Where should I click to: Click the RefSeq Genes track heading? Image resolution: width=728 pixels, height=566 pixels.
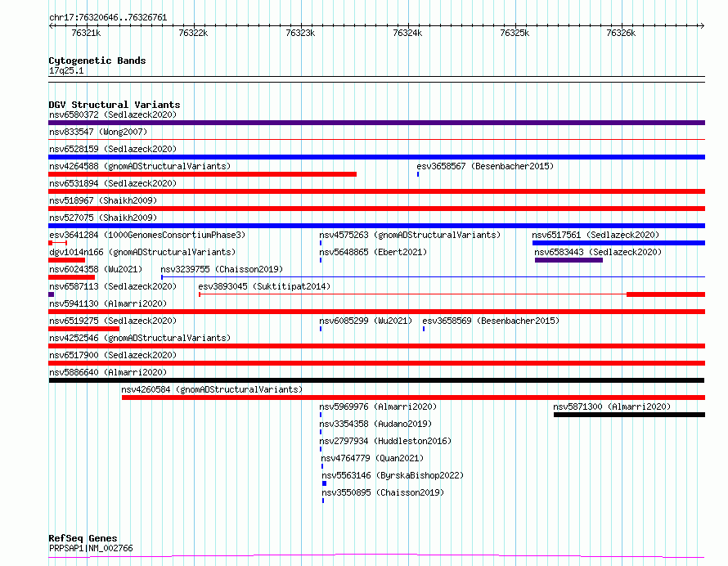click(83, 538)
